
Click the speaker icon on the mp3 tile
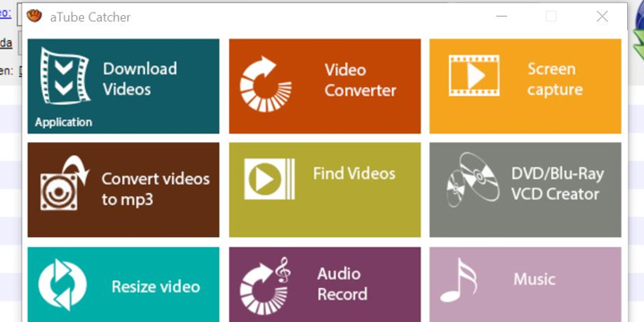click(x=64, y=182)
